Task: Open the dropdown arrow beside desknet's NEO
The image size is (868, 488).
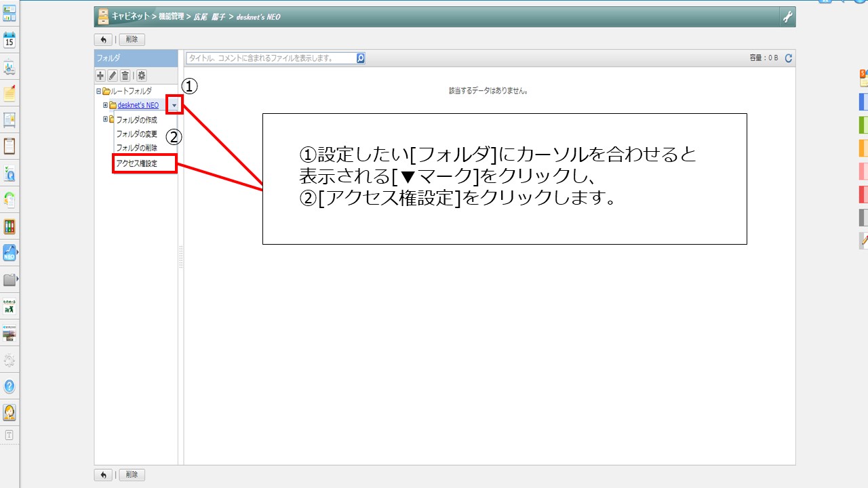Action: click(x=174, y=105)
